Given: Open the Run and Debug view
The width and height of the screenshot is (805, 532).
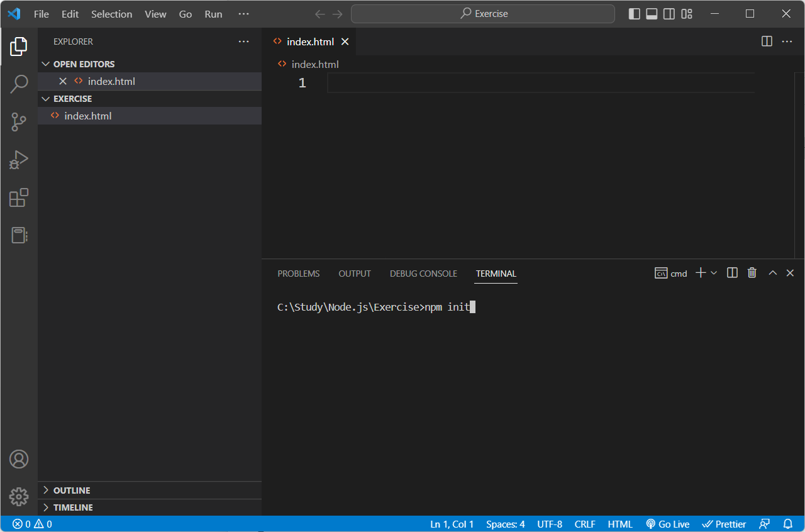Looking at the screenshot, I should coord(19,160).
